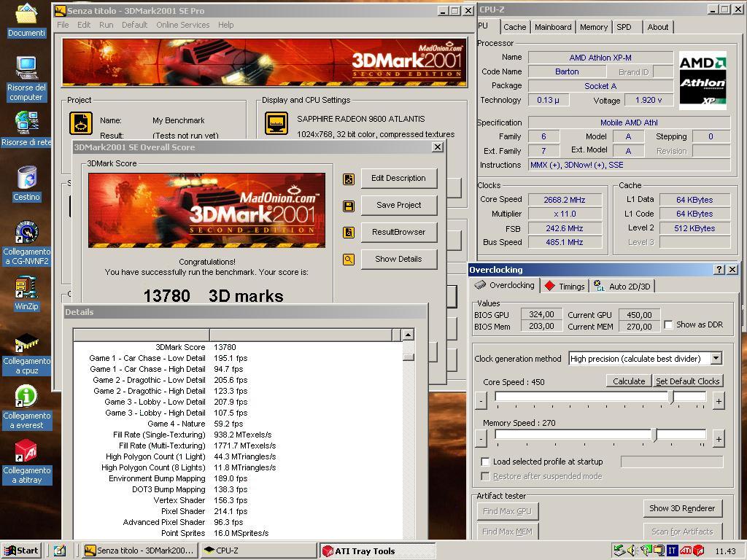Select the Auto 2D/3D tab

[x=622, y=286]
